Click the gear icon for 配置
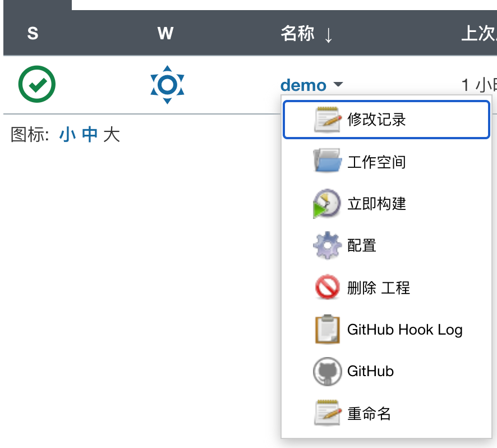Image resolution: width=497 pixels, height=448 pixels. (x=327, y=245)
